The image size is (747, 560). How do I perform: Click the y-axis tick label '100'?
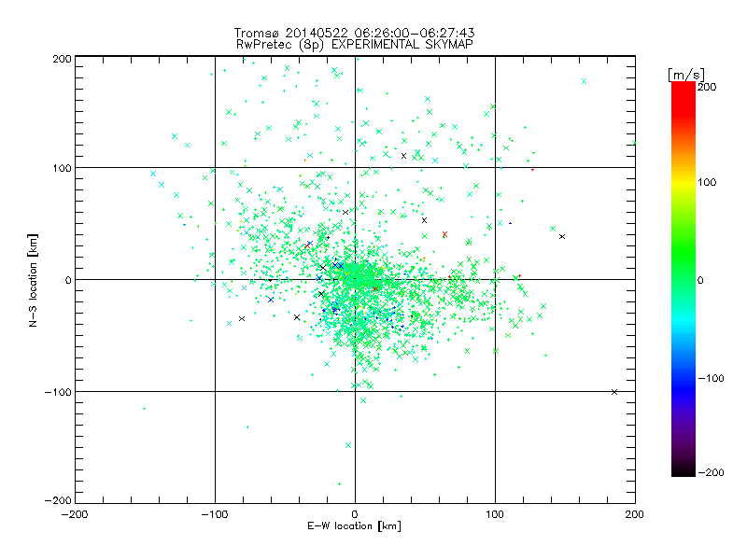click(x=62, y=168)
